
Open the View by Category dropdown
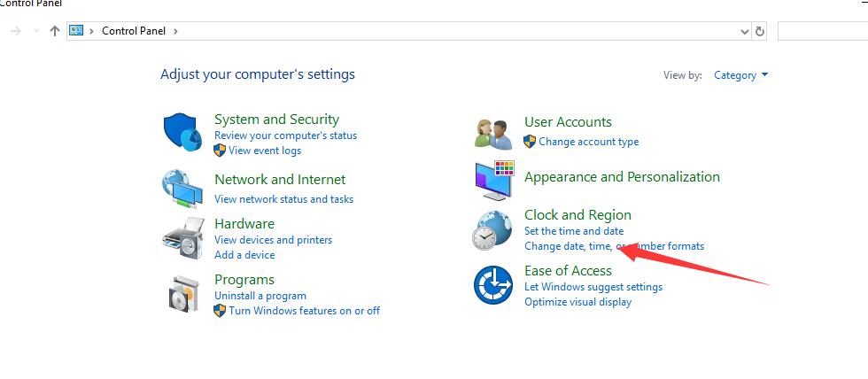(741, 75)
